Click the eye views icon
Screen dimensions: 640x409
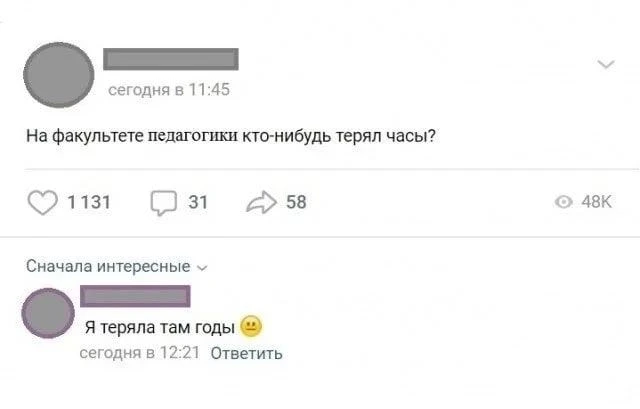565,203
